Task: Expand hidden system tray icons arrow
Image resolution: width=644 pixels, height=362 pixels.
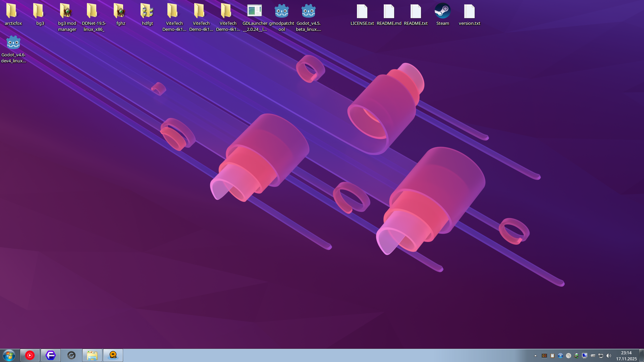Action: tap(535, 356)
